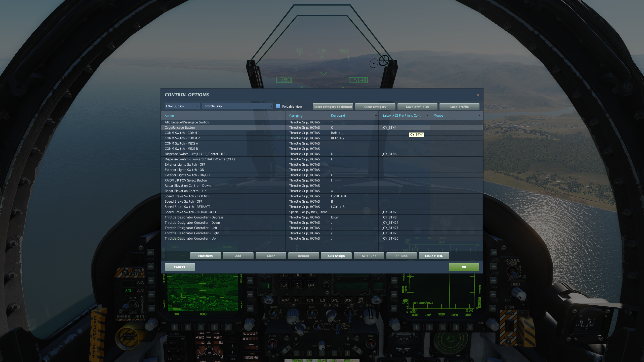Image resolution: width=644 pixels, height=362 pixels.
Task: Select Exterior Lights Switch - ON row
Action: tap(321, 170)
